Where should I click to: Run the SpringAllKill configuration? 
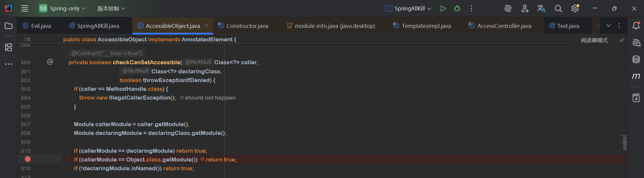point(443,8)
